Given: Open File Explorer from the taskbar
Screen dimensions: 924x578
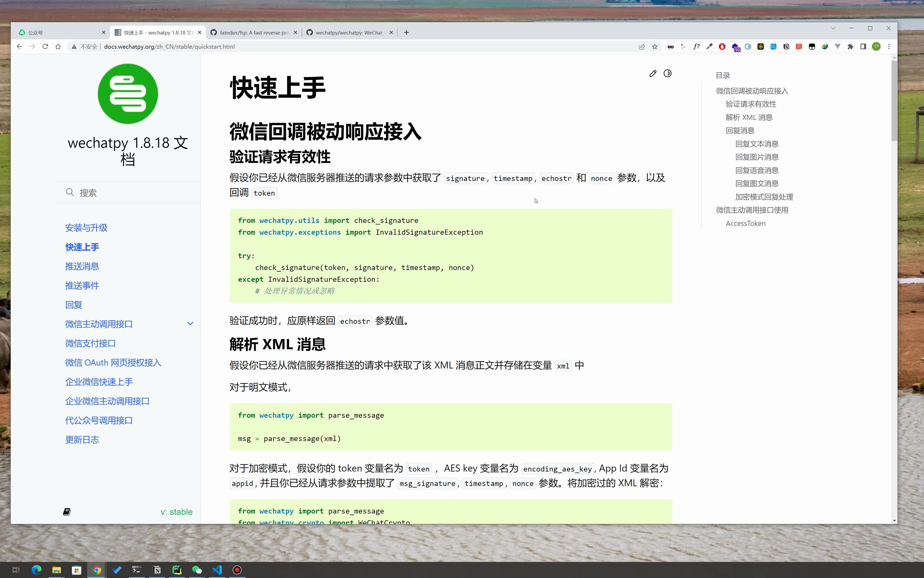Looking at the screenshot, I should [56, 570].
